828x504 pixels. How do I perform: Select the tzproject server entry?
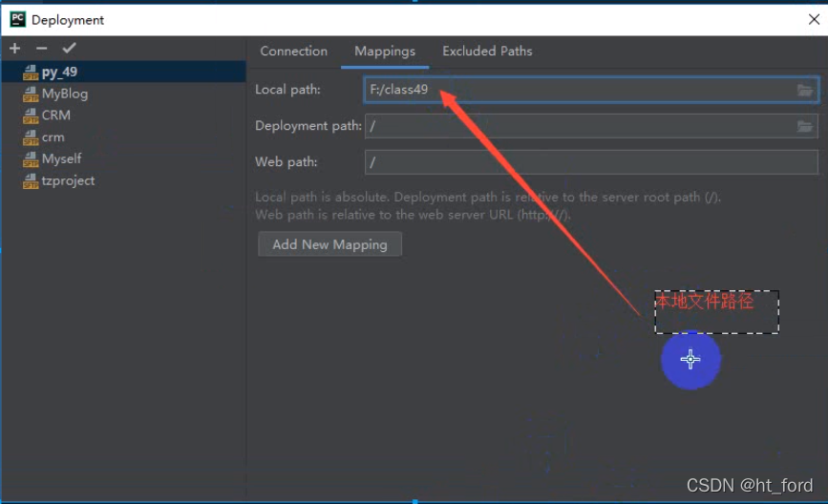click(123, 181)
